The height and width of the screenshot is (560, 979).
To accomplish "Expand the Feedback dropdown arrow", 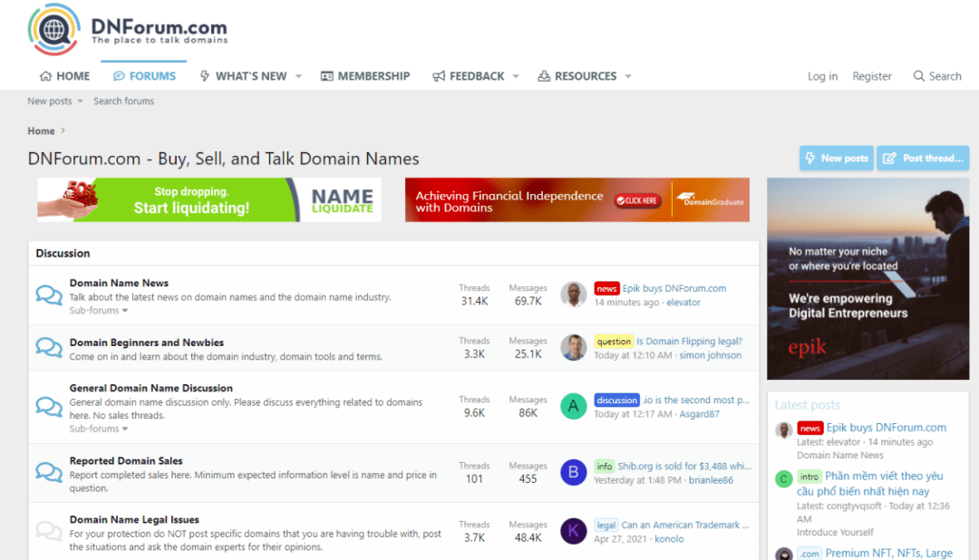I will click(x=516, y=76).
